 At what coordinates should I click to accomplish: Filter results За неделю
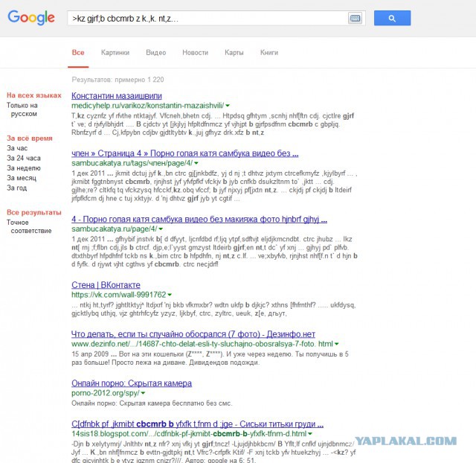pyautogui.click(x=24, y=168)
